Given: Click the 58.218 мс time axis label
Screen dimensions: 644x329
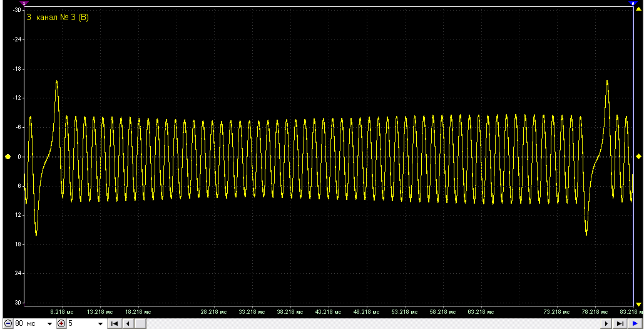Looking at the screenshot, I should point(442,312).
